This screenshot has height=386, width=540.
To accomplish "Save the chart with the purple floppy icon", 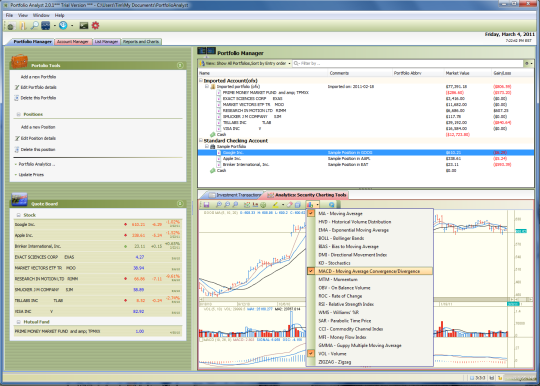I will [x=207, y=205].
